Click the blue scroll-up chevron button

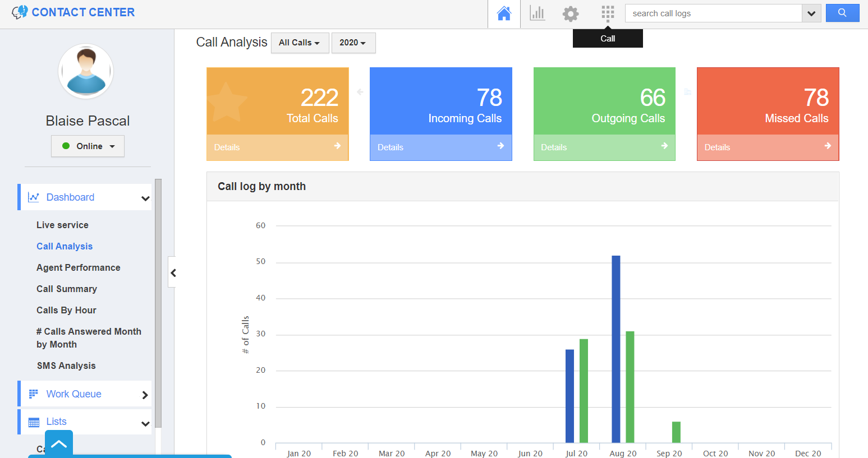coord(59,444)
